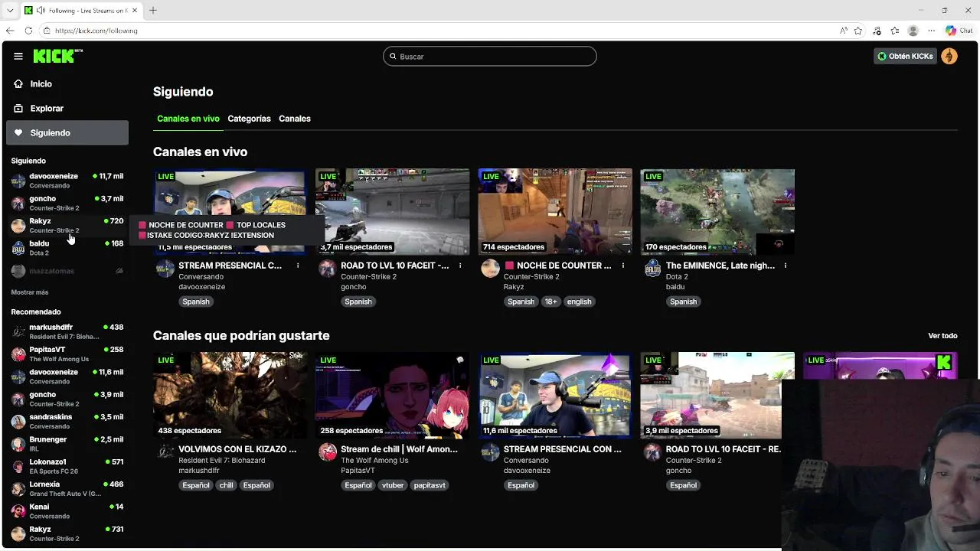This screenshot has width=980, height=551.
Task: Open Inicio from the sidebar
Action: coord(67,84)
